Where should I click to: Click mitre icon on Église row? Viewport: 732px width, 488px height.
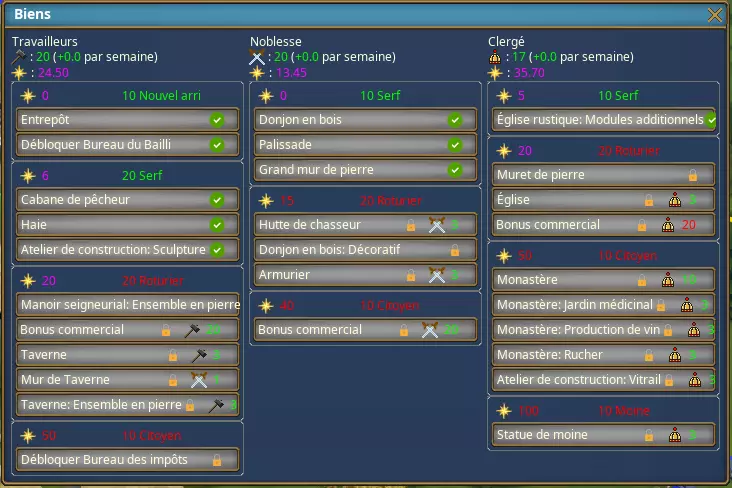click(x=675, y=200)
